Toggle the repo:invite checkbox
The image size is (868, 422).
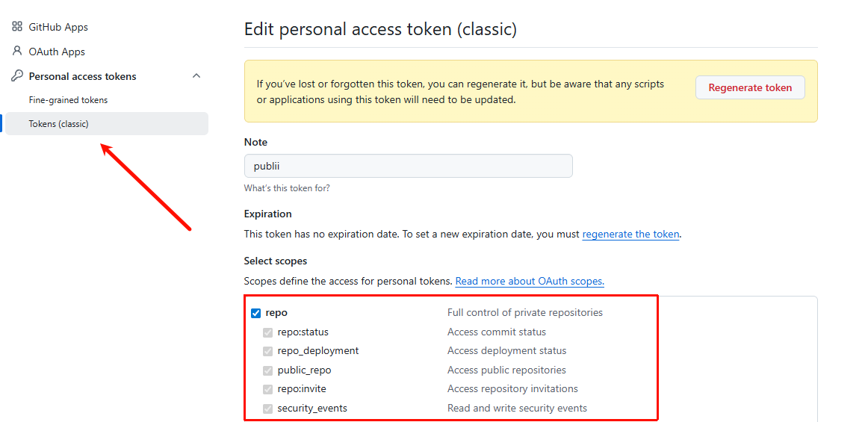pos(267,389)
